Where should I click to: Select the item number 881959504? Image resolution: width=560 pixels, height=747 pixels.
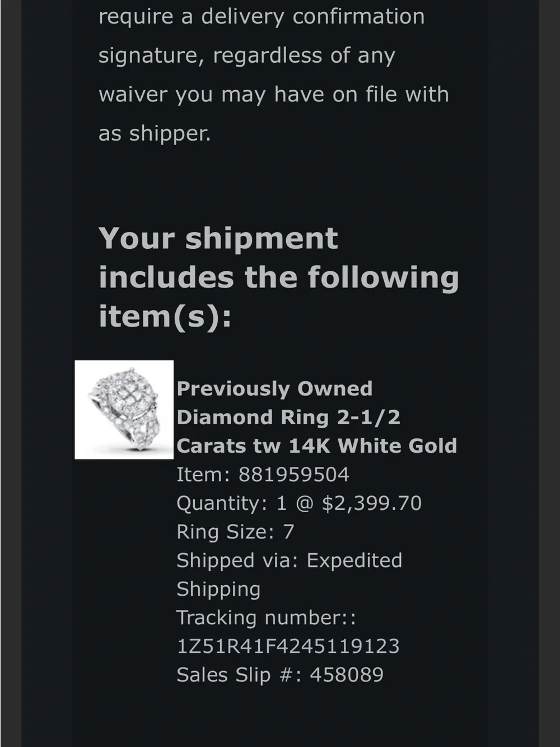[x=294, y=475]
